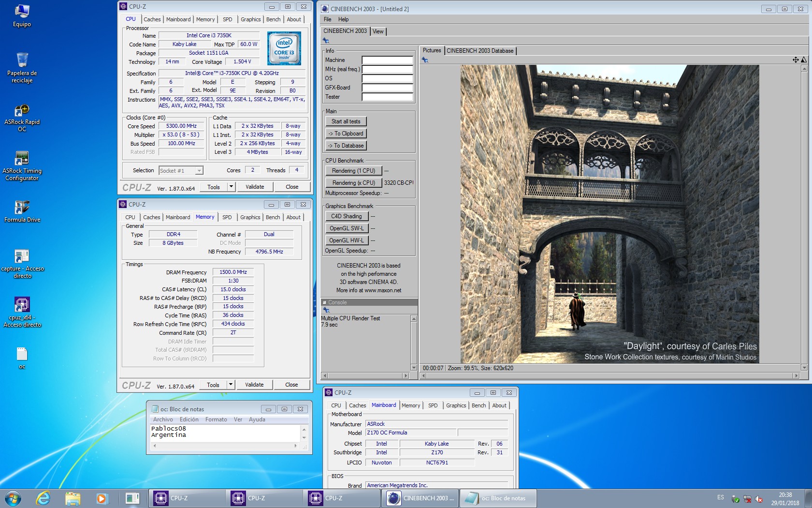
Task: Click the Core Speed 5300.00 MHz value
Action: (x=181, y=126)
